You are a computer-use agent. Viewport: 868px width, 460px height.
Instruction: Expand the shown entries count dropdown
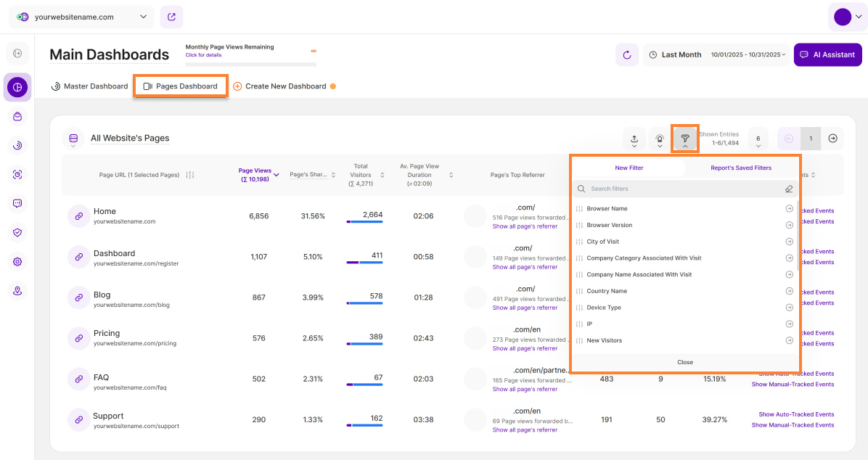758,139
